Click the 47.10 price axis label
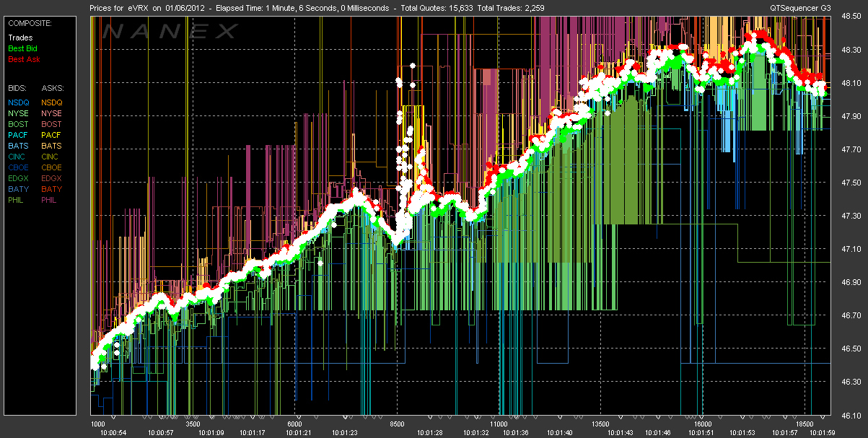This screenshot has height=438, width=868. coord(852,250)
